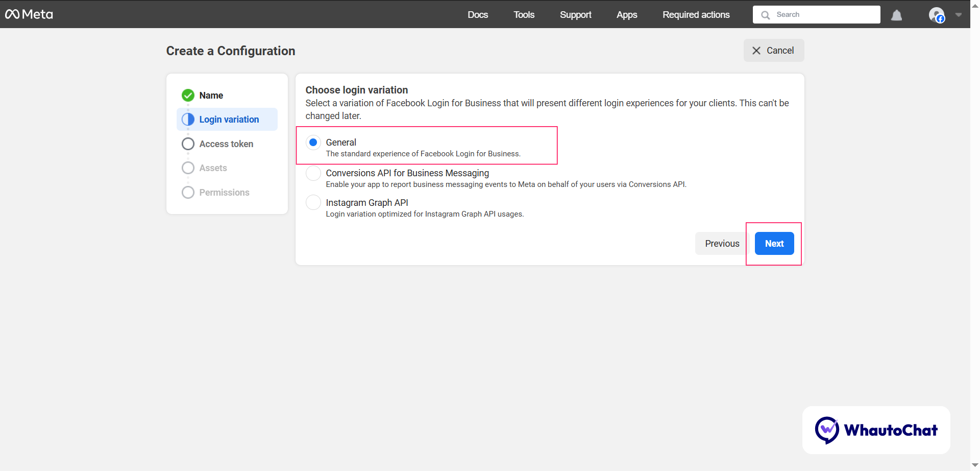This screenshot has height=471, width=980.
Task: Click the Previous button
Action: [721, 243]
